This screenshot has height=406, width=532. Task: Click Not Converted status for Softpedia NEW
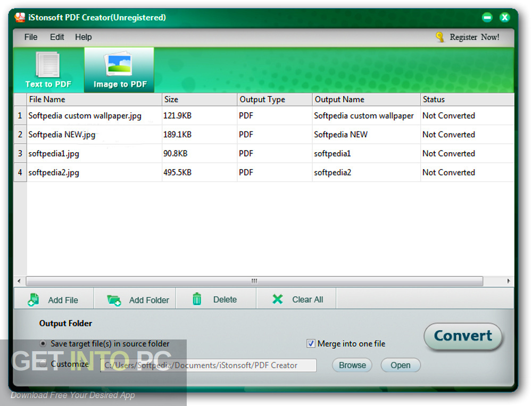(x=467, y=135)
